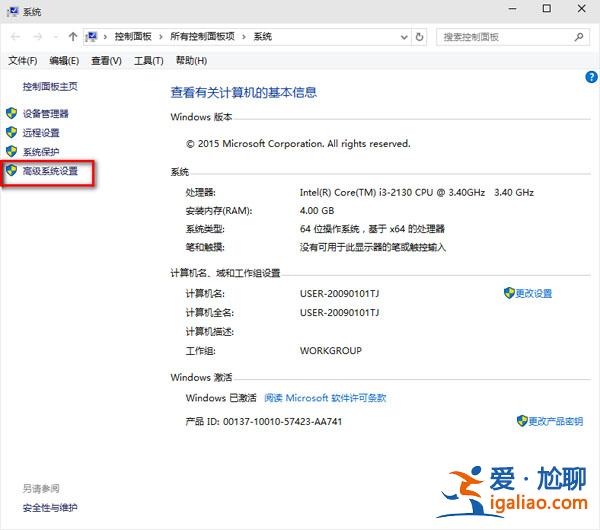Screen dimensions: 600x530
Task: Expand the chevron before 控制面板 breadcrumb
Action: click(x=105, y=37)
